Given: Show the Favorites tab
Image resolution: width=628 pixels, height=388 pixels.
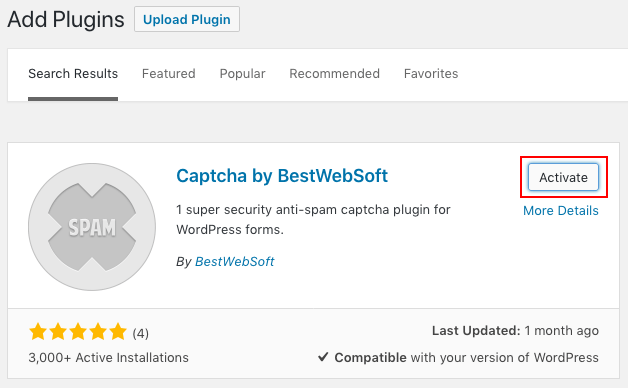Looking at the screenshot, I should pyautogui.click(x=431, y=74).
